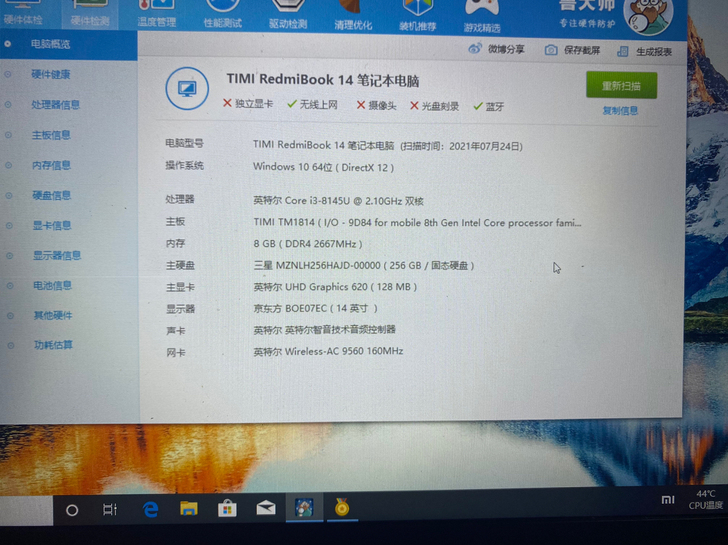Switch to the 硬件检测 tab
This screenshot has height=545, width=728.
pyautogui.click(x=90, y=14)
